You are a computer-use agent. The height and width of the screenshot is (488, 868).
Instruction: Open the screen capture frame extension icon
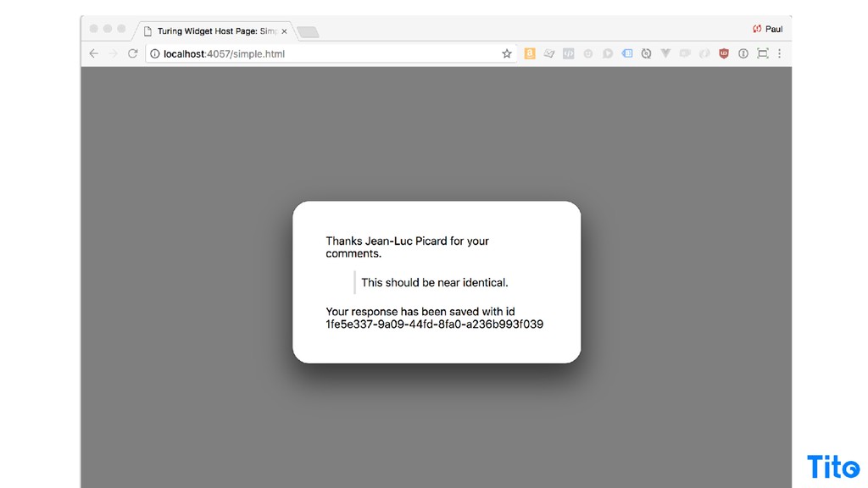[x=763, y=53]
